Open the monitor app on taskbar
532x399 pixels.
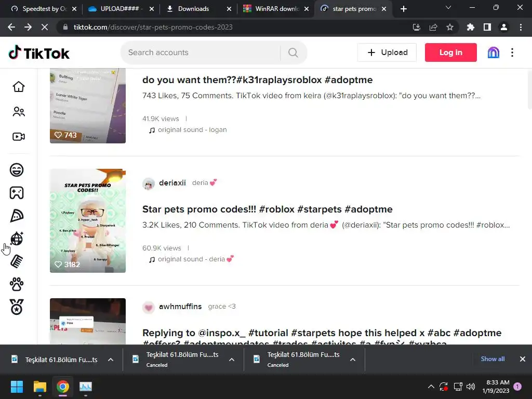click(86, 387)
